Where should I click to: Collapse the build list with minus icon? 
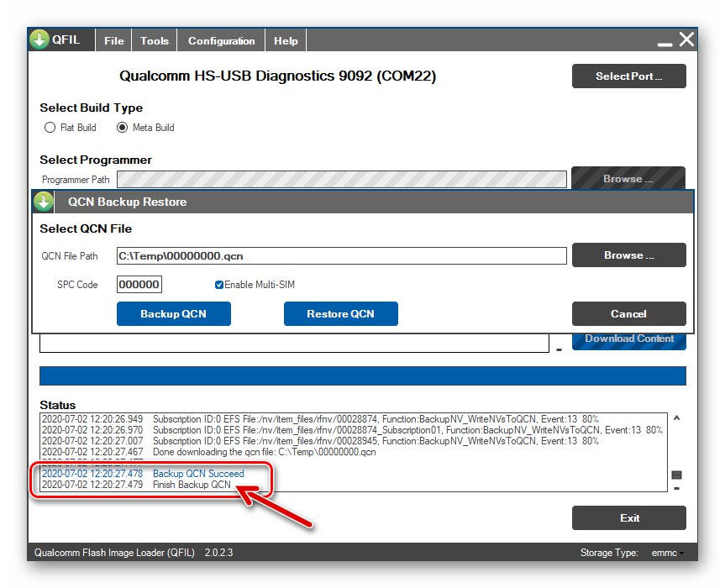[559, 350]
